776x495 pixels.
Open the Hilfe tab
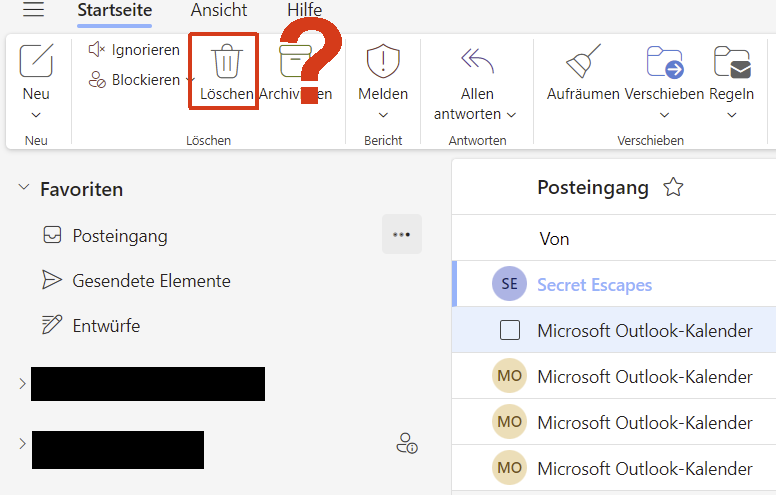pos(304,10)
